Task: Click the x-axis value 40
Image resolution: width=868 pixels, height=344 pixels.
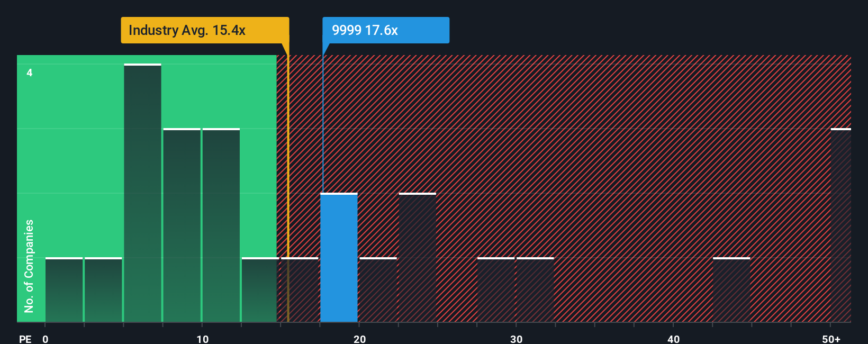Action: pyautogui.click(x=673, y=339)
